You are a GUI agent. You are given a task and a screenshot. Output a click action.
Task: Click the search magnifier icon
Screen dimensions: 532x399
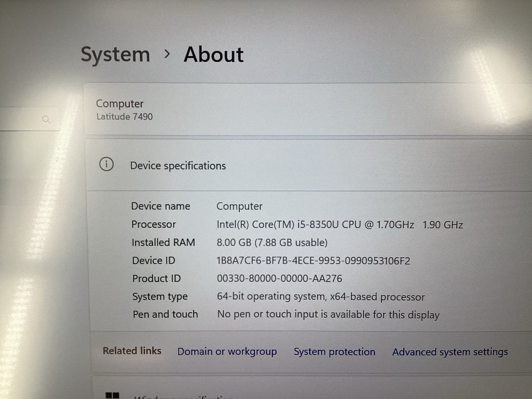tap(47, 119)
